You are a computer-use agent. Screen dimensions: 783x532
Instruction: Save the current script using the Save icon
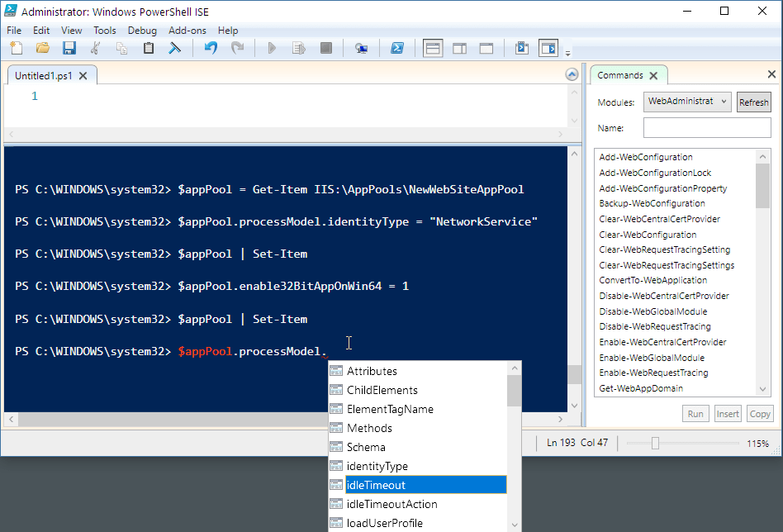coord(69,48)
